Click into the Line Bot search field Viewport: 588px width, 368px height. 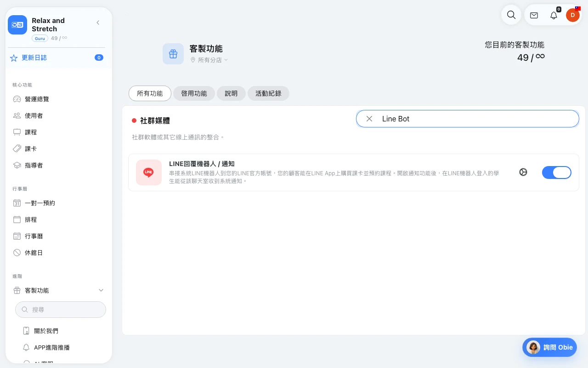pos(468,119)
